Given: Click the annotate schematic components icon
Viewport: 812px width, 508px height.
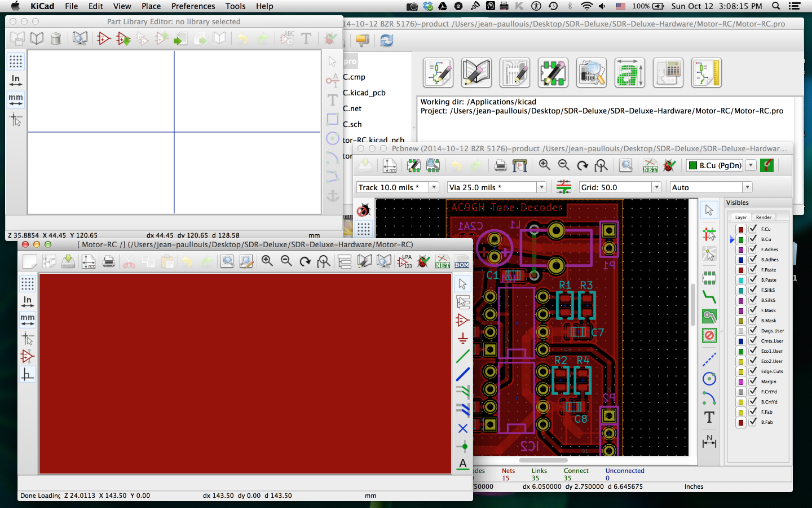Looking at the screenshot, I should (x=405, y=261).
